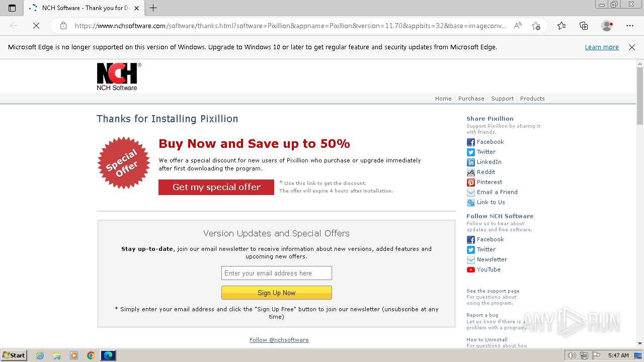Image resolution: width=644 pixels, height=362 pixels.
Task: Open File Explorer from the taskbar
Action: (57, 355)
